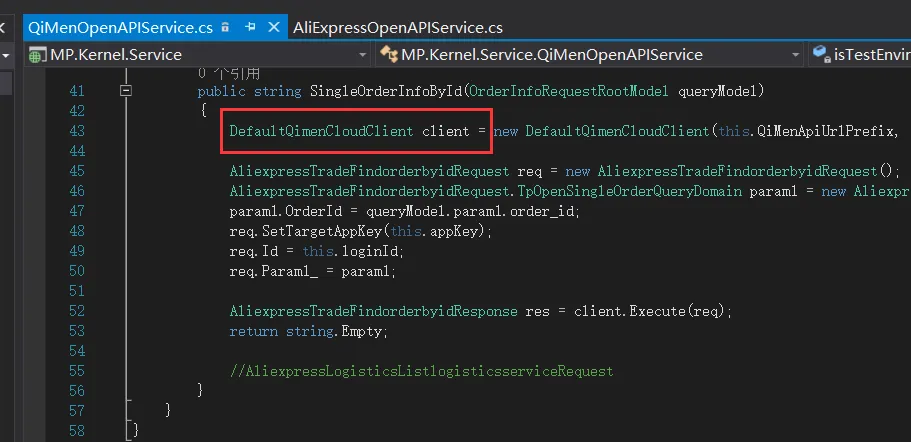Click the MP.Kernel.Service project icon
The width and height of the screenshot is (911, 442).
37,55
